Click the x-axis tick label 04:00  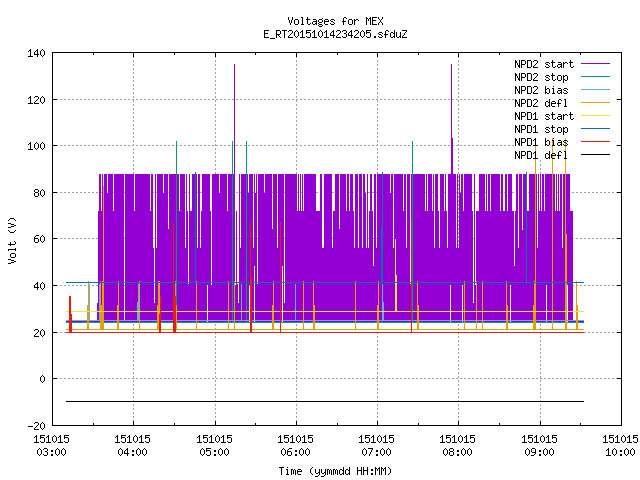(x=132, y=452)
